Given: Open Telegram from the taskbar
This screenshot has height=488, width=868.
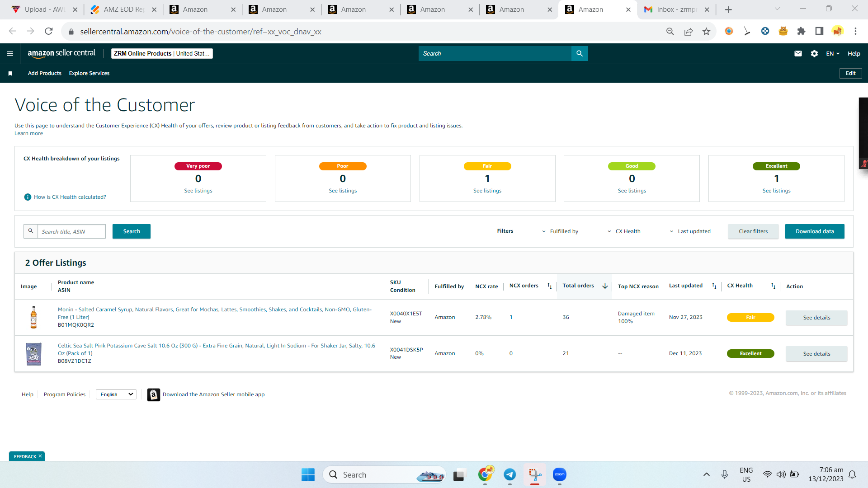Looking at the screenshot, I should 510,474.
